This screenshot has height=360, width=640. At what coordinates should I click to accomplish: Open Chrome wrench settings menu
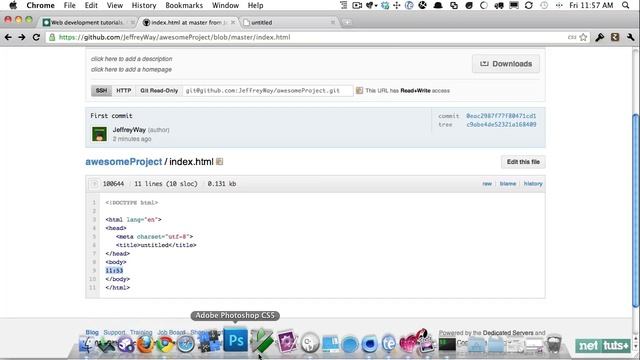click(x=631, y=37)
